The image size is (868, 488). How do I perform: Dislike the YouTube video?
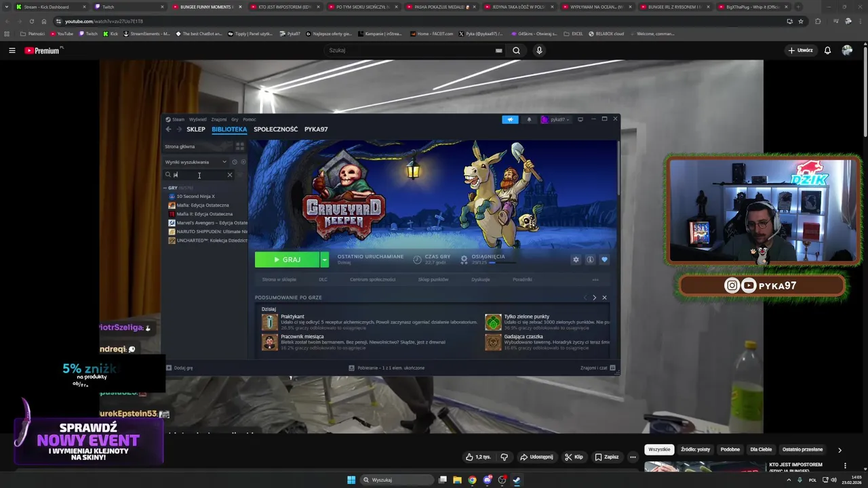504,457
